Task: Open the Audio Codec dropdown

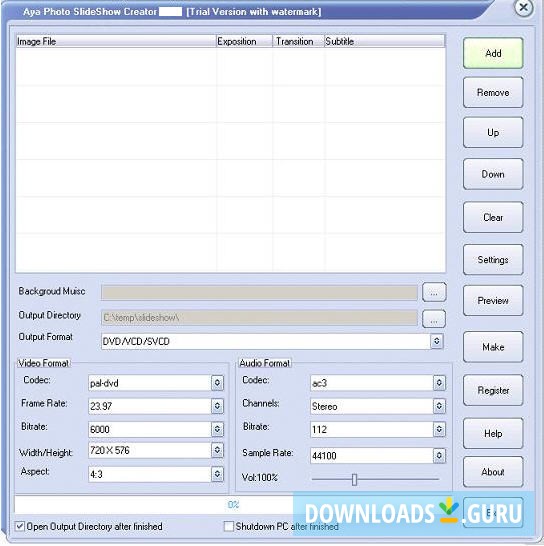Action: [x=439, y=383]
